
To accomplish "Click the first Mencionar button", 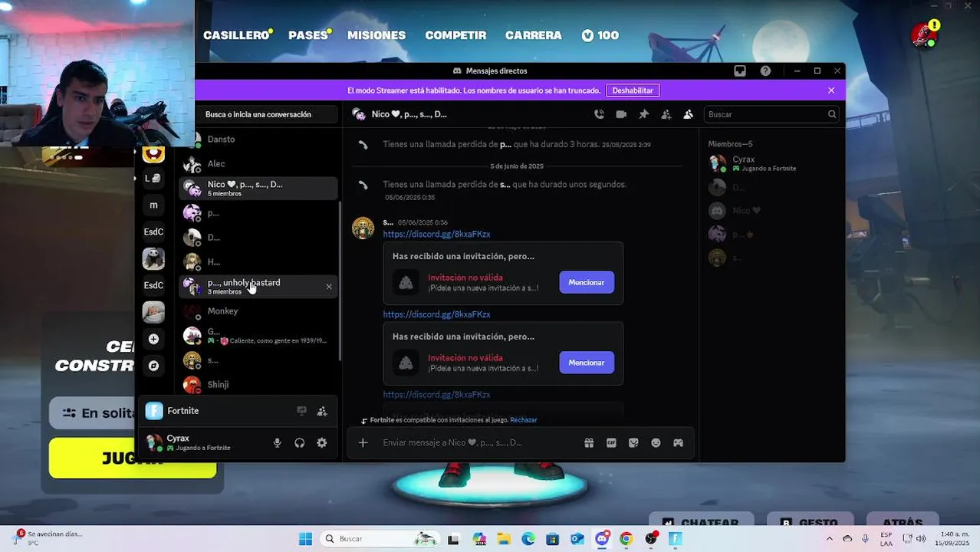I will tap(587, 282).
